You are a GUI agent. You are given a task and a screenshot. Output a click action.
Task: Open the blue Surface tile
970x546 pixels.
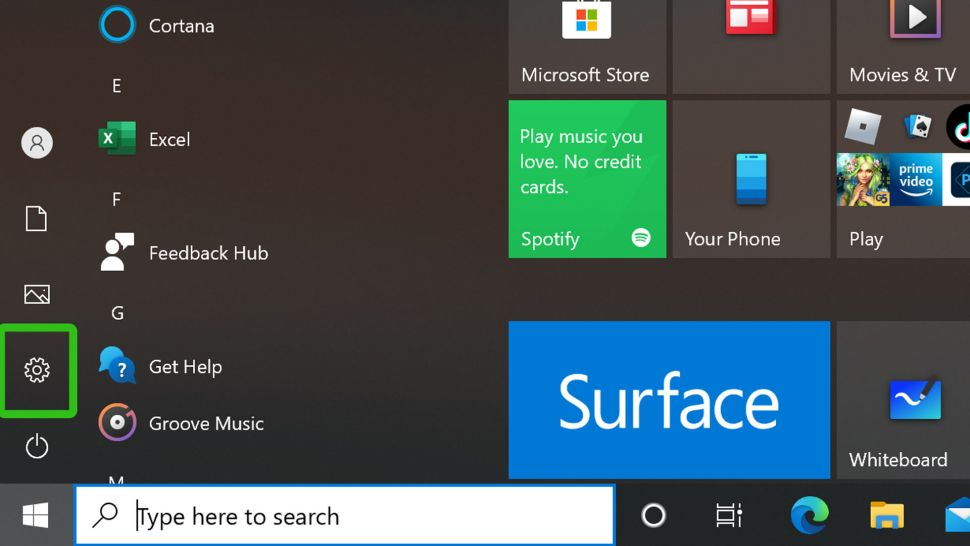[x=669, y=400]
